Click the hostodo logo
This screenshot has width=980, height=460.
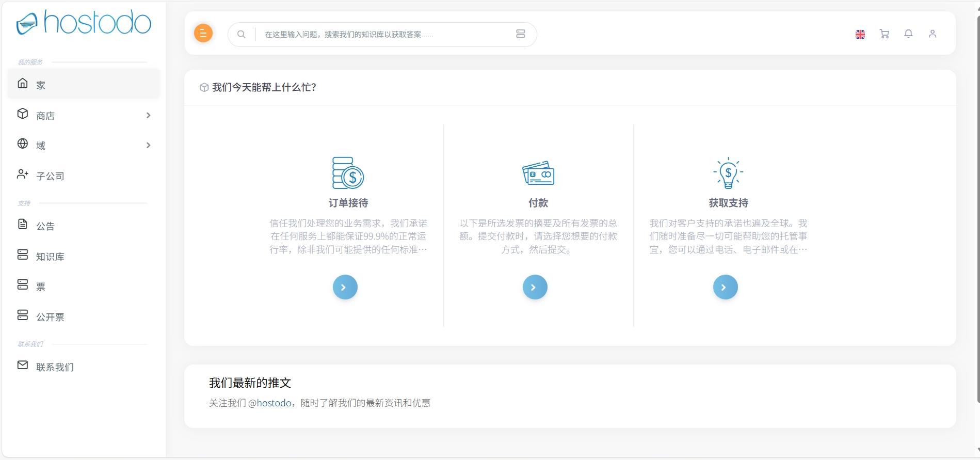tap(84, 23)
